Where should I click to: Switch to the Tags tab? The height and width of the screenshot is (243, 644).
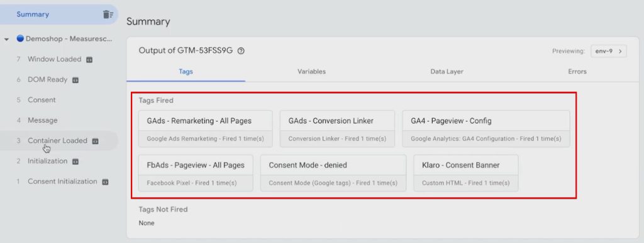click(186, 72)
